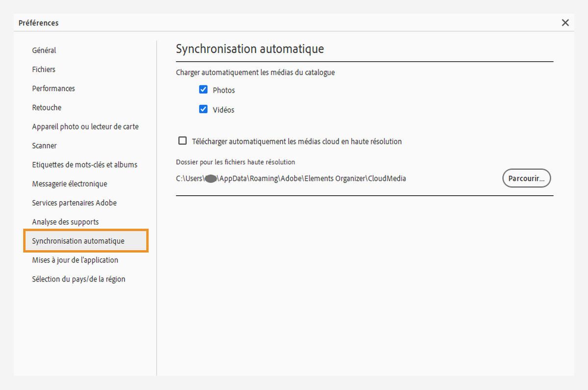Open Analyse des supports preferences

(x=65, y=222)
